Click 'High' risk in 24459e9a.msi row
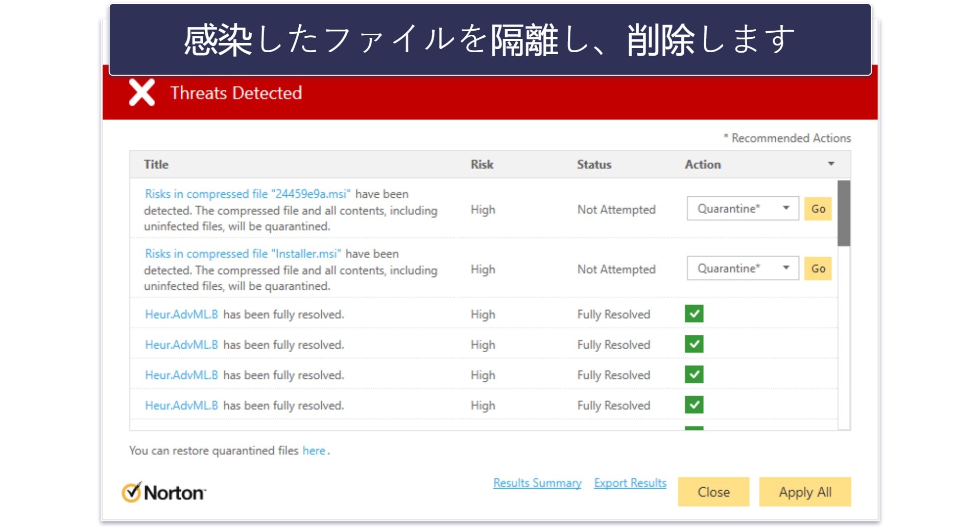980x527 pixels. click(x=483, y=210)
